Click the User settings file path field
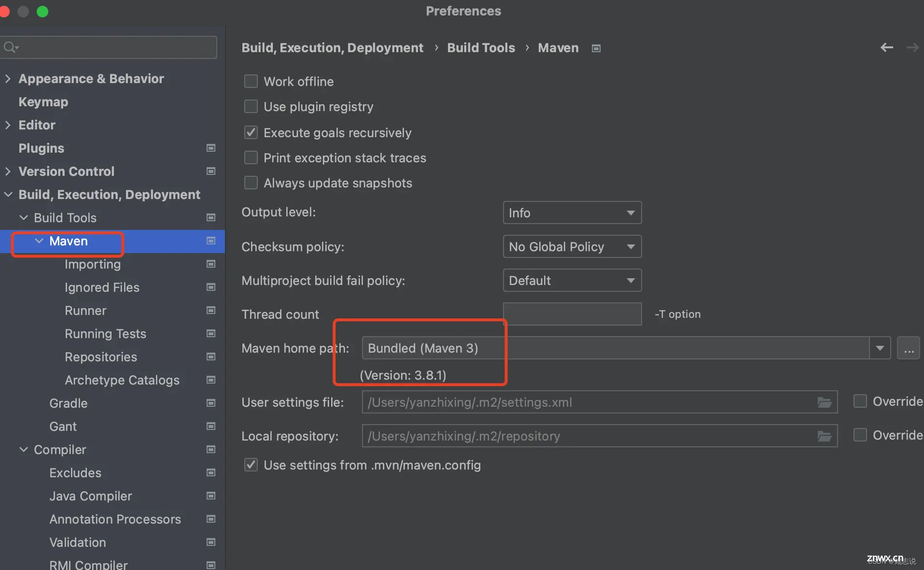 600,402
